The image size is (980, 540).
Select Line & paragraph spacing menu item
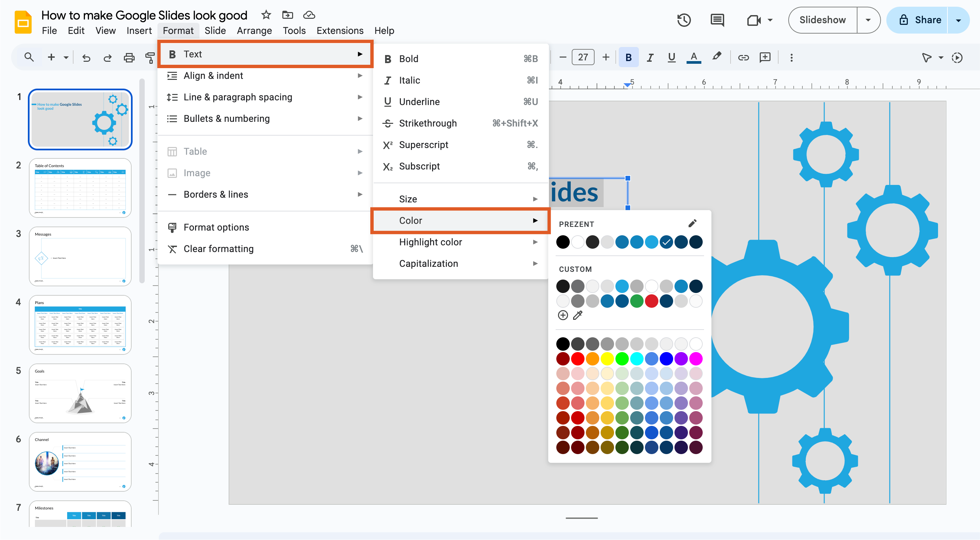tap(265, 97)
